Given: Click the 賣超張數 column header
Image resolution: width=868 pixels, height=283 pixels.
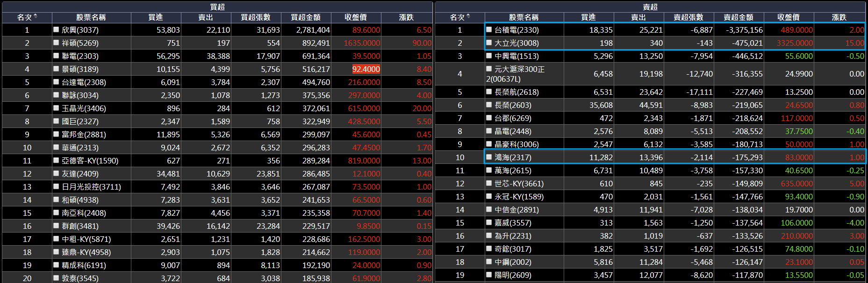Looking at the screenshot, I should pyautogui.click(x=689, y=17).
